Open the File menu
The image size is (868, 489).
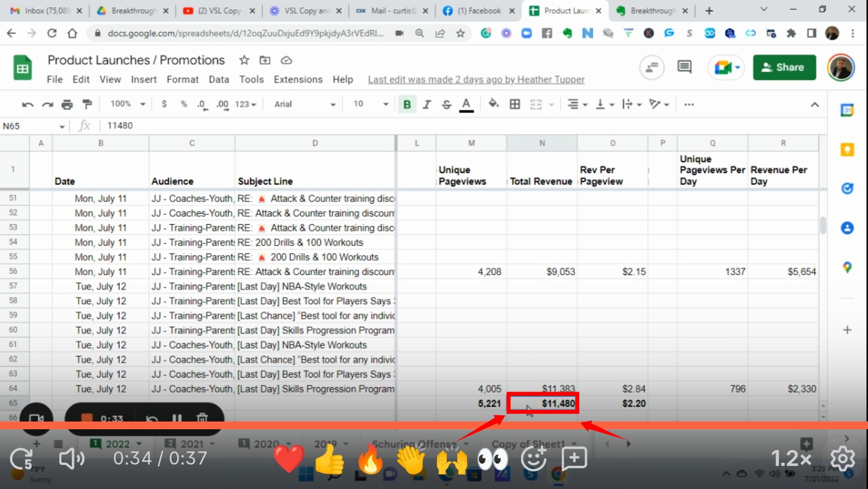click(54, 79)
